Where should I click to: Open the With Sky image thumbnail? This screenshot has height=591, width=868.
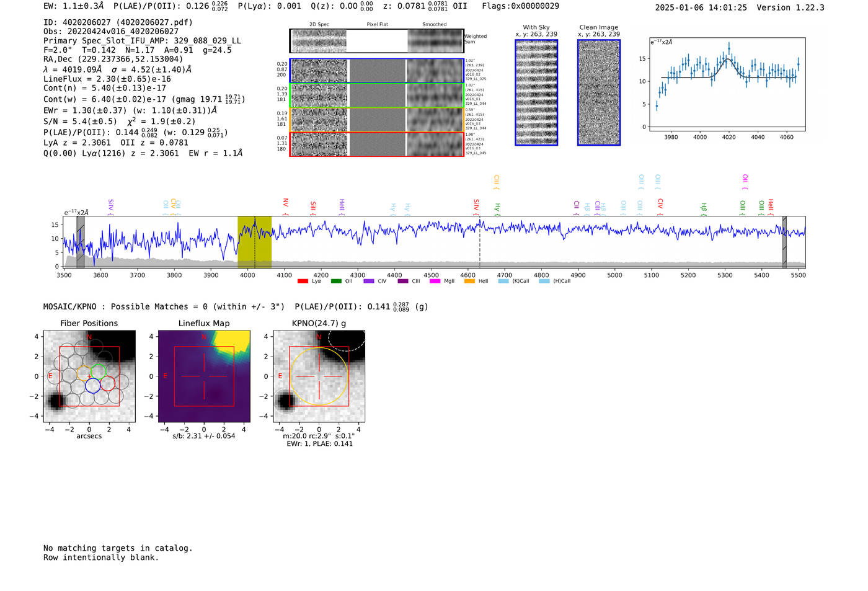coord(536,92)
